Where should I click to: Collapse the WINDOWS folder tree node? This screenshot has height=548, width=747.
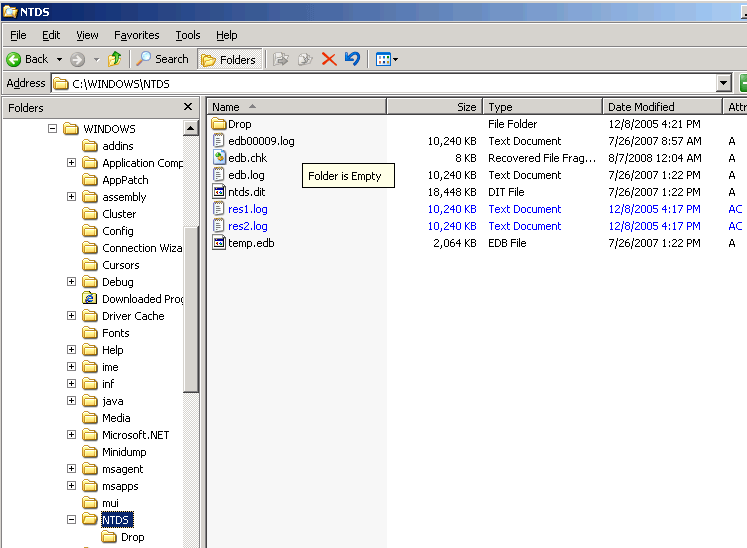tap(53, 129)
